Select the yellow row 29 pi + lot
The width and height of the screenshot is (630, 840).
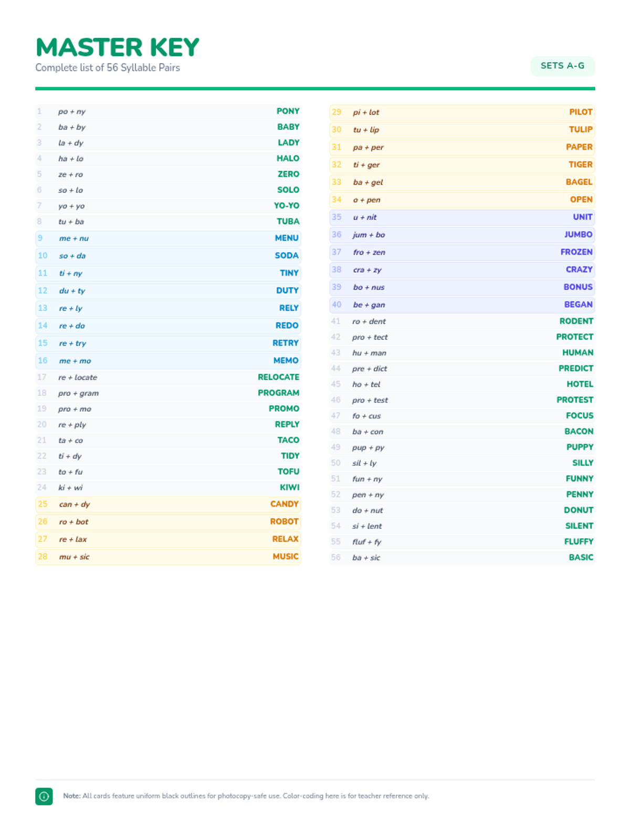click(462, 112)
